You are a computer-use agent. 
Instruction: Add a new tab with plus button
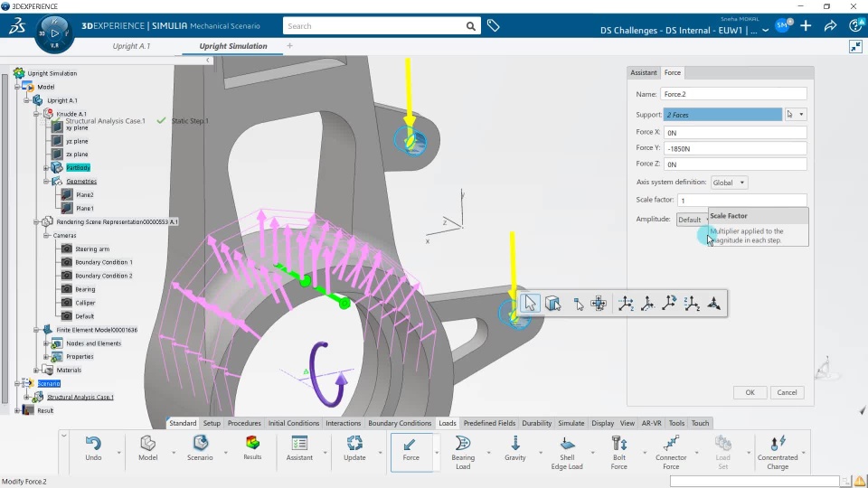[289, 46]
